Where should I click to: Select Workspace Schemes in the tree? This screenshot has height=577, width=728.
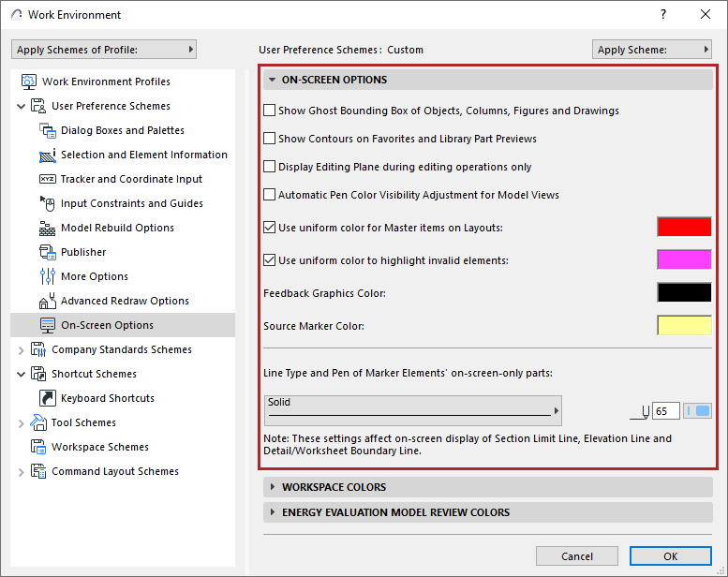pyautogui.click(x=100, y=447)
